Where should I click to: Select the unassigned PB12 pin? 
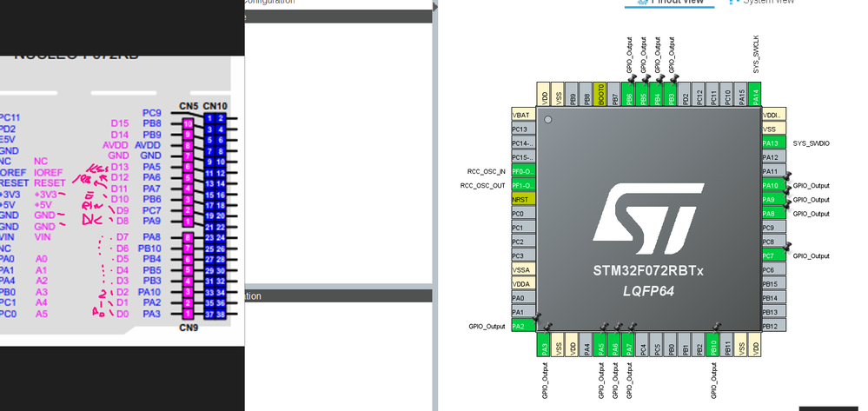774,326
